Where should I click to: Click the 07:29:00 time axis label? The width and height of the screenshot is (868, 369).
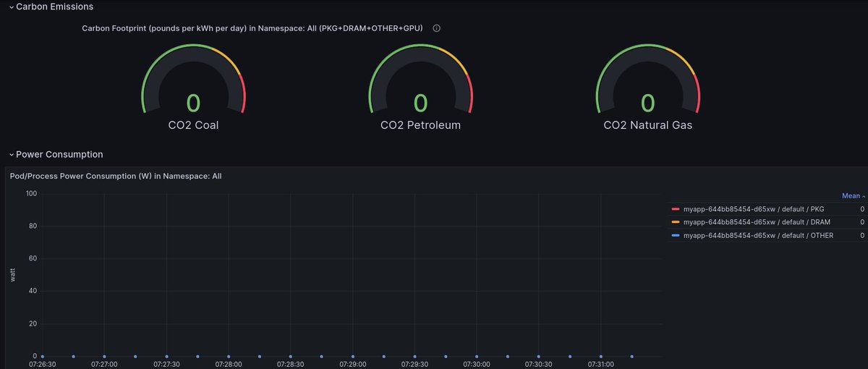352,365
